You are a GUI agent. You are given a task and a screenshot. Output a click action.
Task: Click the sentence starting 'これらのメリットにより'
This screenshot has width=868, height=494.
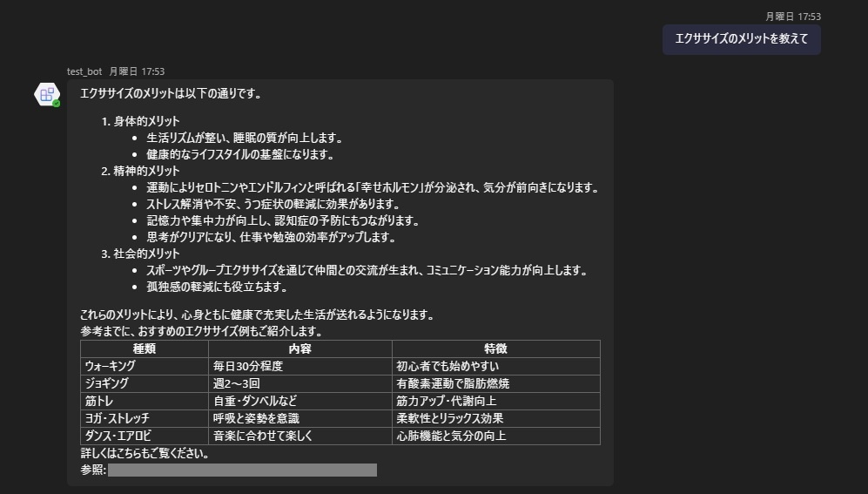tap(258, 315)
